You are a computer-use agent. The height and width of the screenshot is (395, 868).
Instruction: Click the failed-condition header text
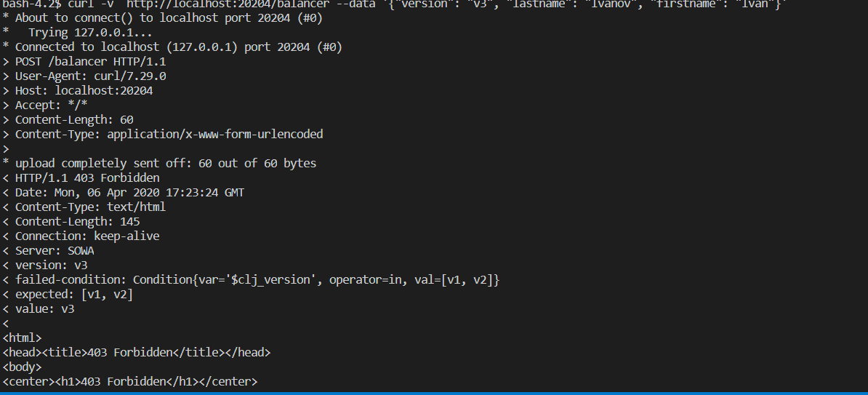coord(252,280)
